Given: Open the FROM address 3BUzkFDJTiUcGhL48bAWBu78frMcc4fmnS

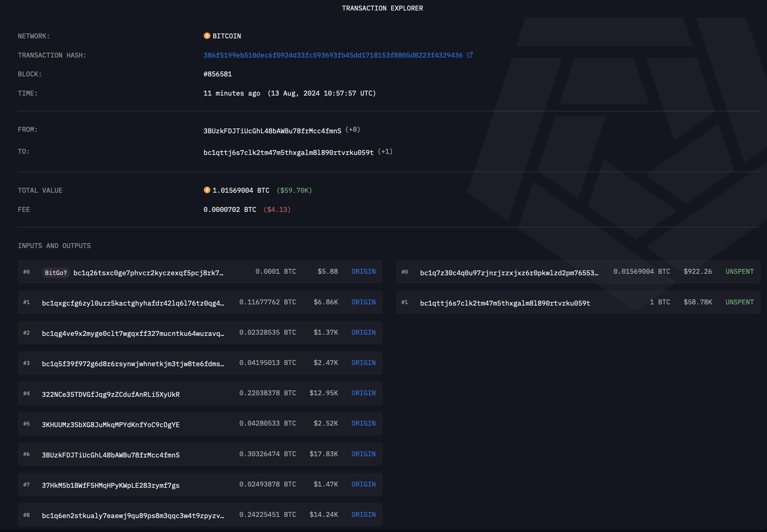Looking at the screenshot, I should point(272,131).
